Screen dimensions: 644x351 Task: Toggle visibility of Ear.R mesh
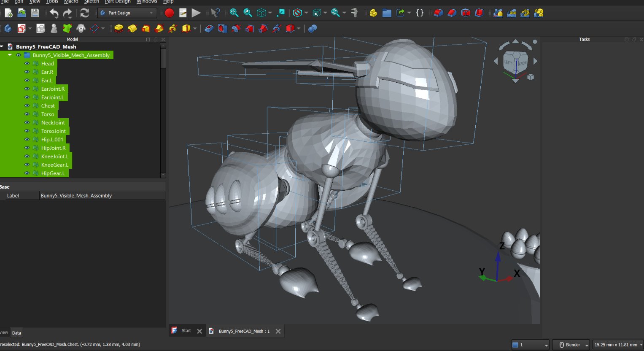(x=27, y=72)
